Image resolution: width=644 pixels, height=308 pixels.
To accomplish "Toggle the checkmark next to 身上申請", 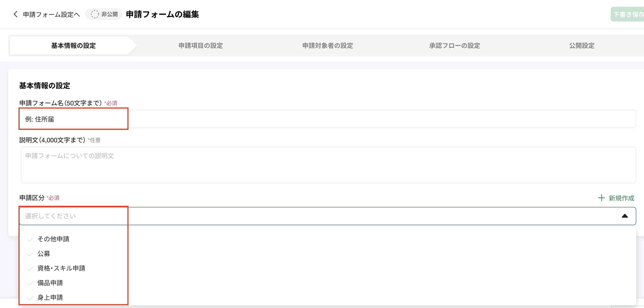I will 30,298.
